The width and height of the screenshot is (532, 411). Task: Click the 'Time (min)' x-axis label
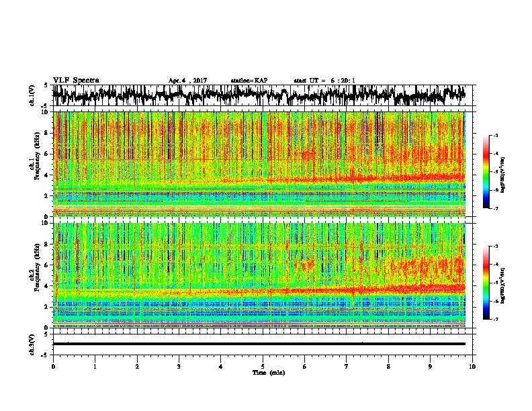269,373
